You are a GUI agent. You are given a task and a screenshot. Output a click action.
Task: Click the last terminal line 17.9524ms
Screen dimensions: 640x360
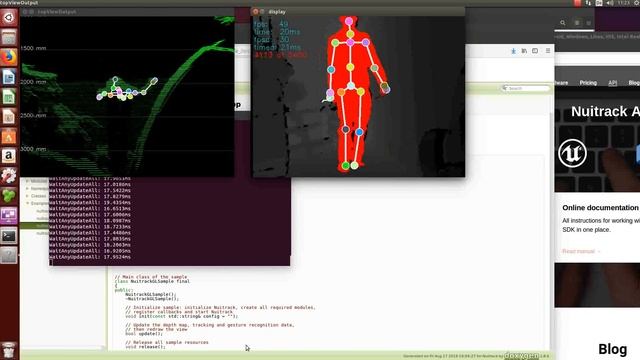[90, 257]
